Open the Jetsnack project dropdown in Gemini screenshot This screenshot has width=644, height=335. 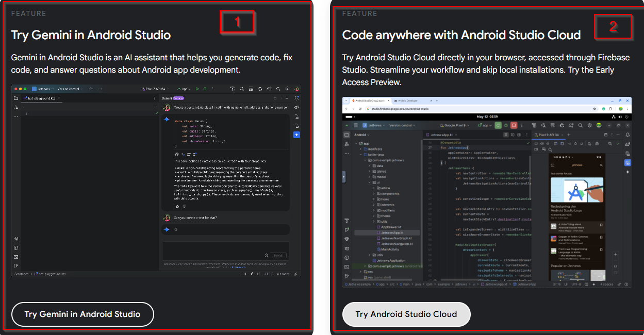tap(43, 89)
